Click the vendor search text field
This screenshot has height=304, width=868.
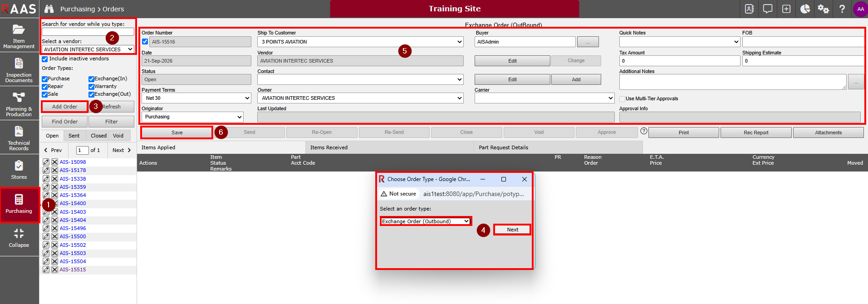point(88,32)
